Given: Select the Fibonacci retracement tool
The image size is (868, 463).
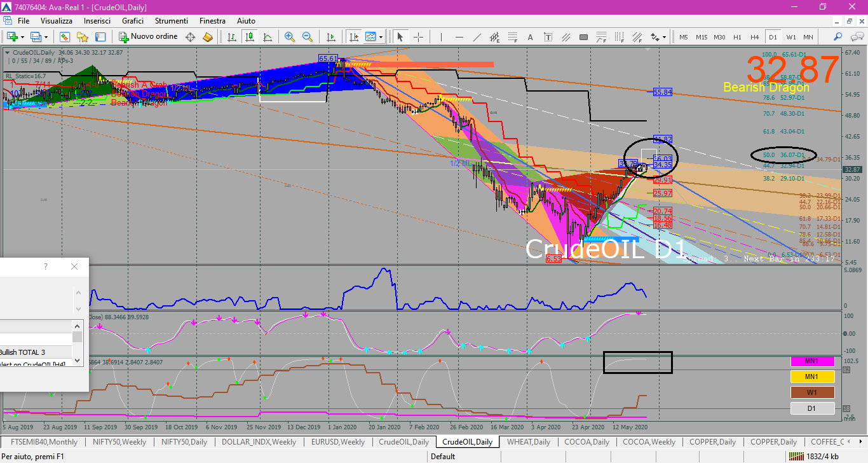Looking at the screenshot, I should (512, 37).
